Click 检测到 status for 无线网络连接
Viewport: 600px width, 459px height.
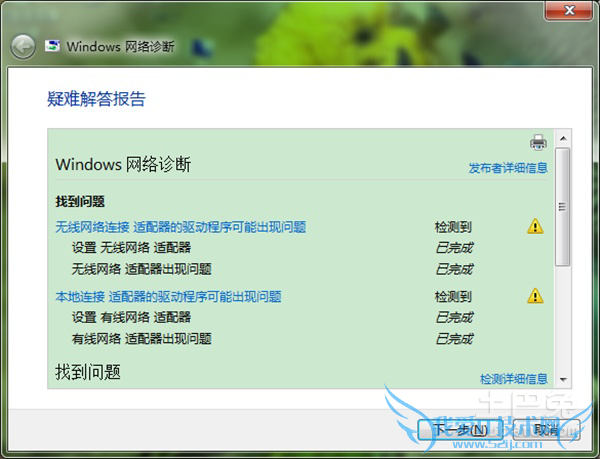click(x=453, y=227)
